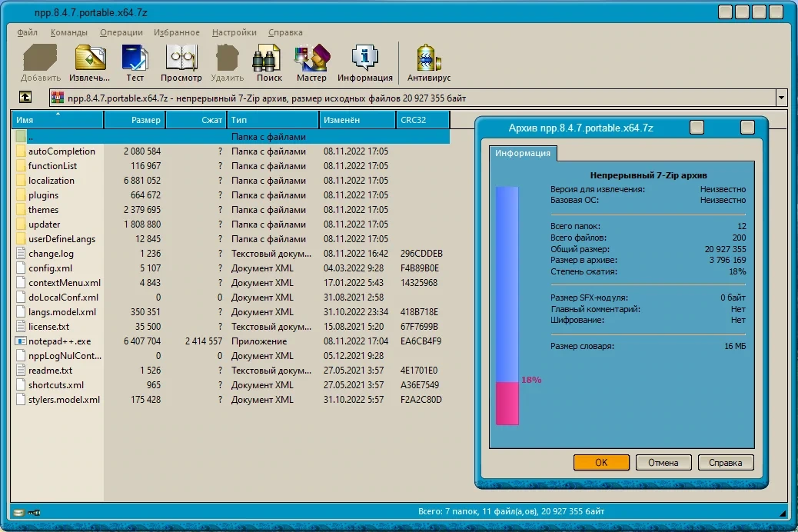This screenshot has height=532, width=798.
Task: Click packed size 2 414 557
Action: pyautogui.click(x=204, y=341)
